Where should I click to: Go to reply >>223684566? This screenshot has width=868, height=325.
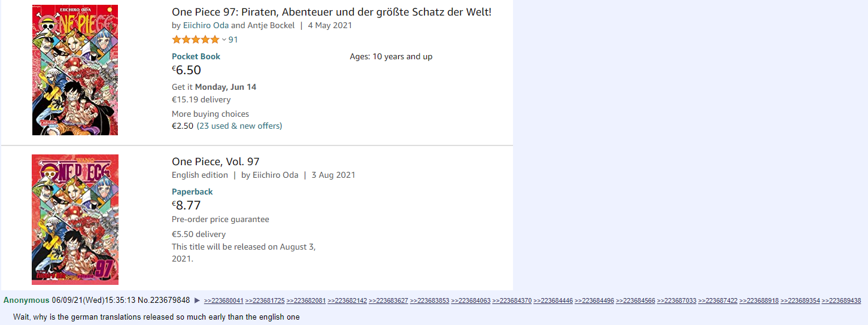coord(636,301)
